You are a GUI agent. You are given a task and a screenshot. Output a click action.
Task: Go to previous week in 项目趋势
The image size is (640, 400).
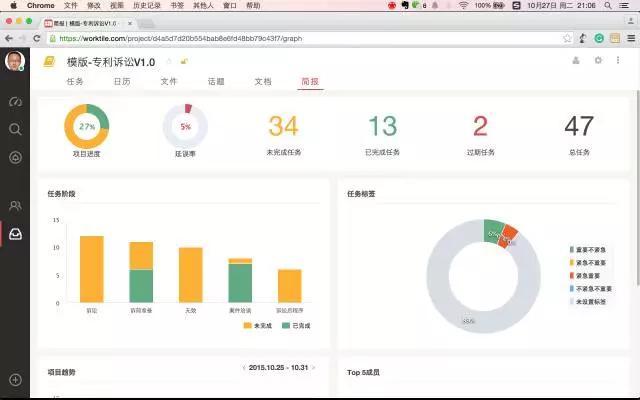(x=243, y=368)
